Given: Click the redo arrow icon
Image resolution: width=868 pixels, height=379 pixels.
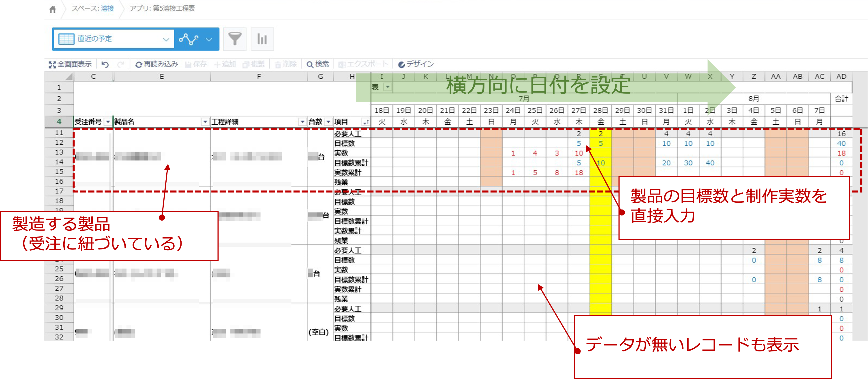Looking at the screenshot, I should (120, 64).
